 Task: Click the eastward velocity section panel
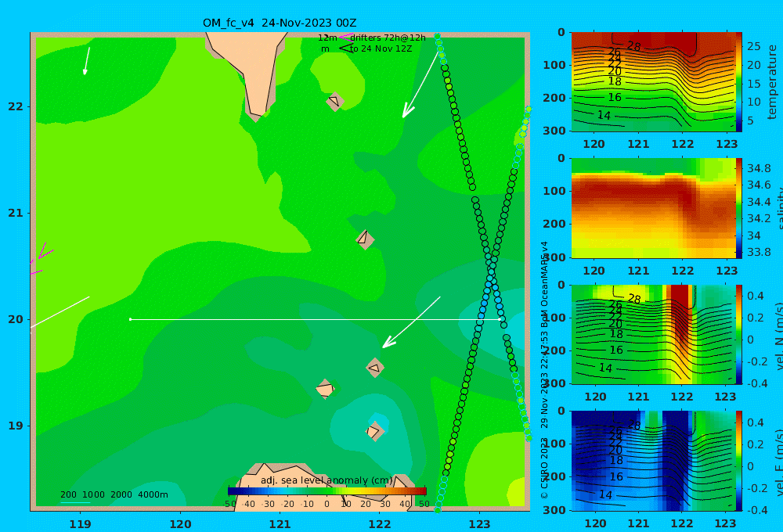653,461
